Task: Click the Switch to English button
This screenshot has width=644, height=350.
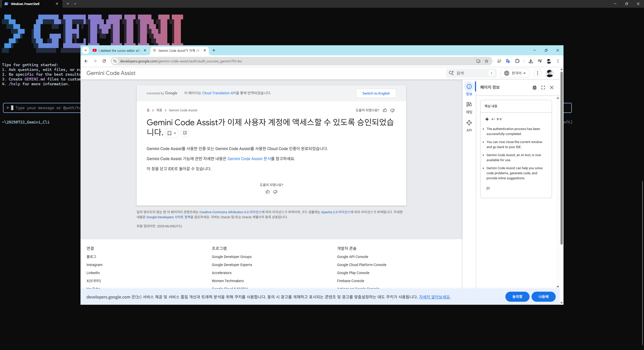Action: (376, 93)
